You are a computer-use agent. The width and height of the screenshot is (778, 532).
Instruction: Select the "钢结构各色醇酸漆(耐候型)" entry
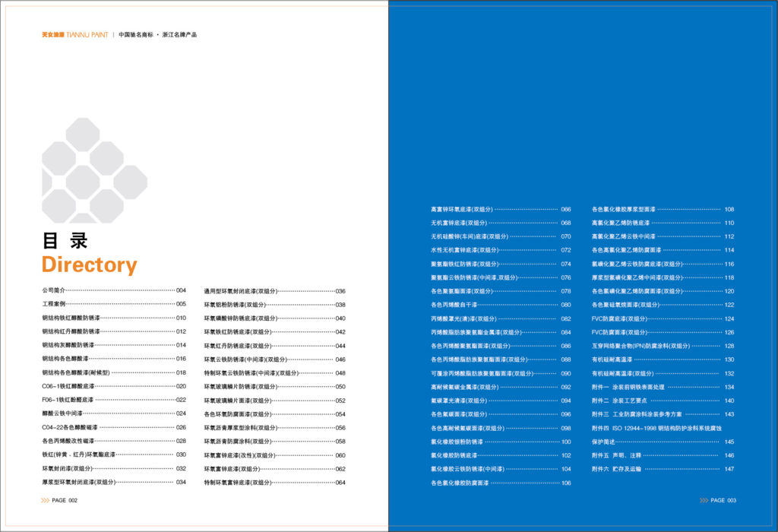pos(114,372)
